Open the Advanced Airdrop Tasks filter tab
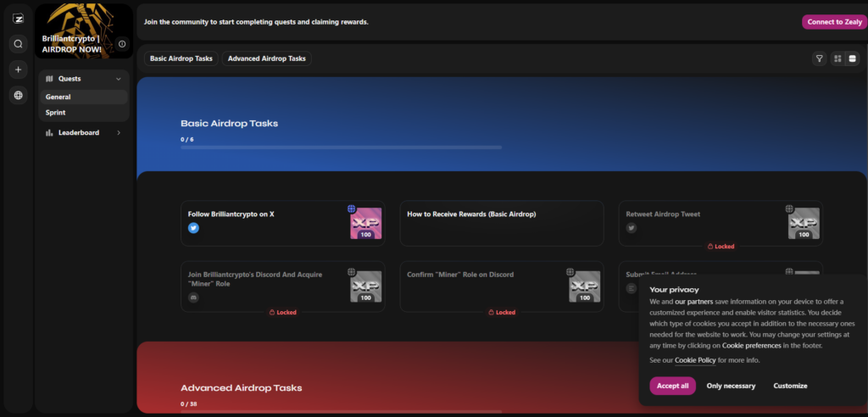This screenshot has width=868, height=417. point(267,58)
